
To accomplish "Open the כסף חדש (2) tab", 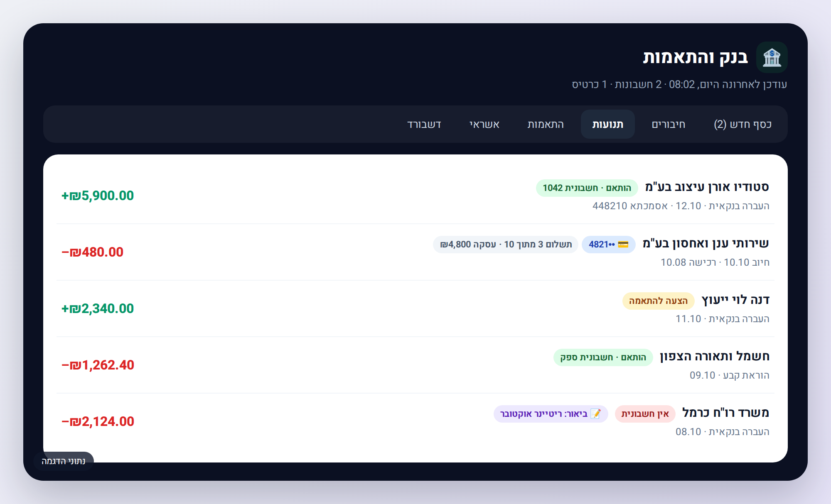I will [742, 124].
